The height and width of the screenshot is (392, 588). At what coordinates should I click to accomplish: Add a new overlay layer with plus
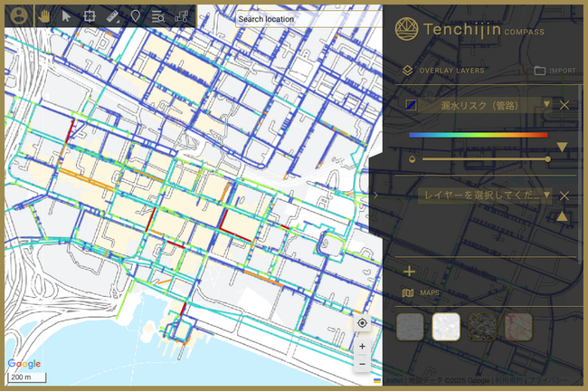point(410,272)
